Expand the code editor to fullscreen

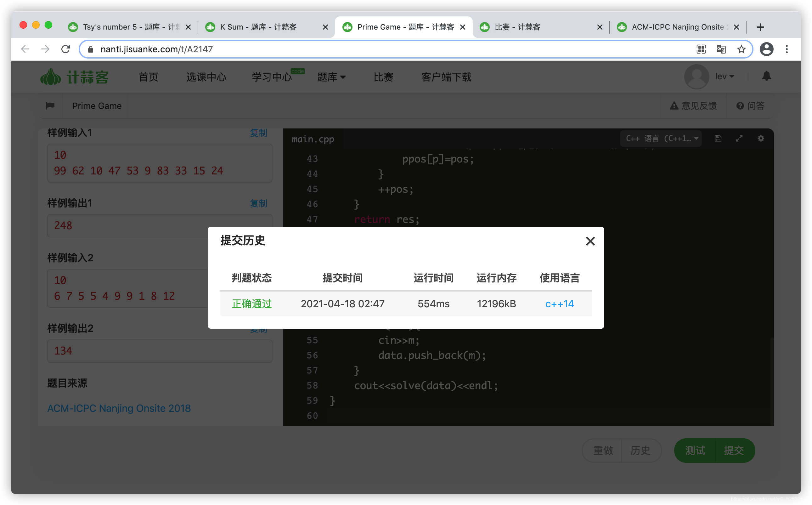(x=739, y=138)
